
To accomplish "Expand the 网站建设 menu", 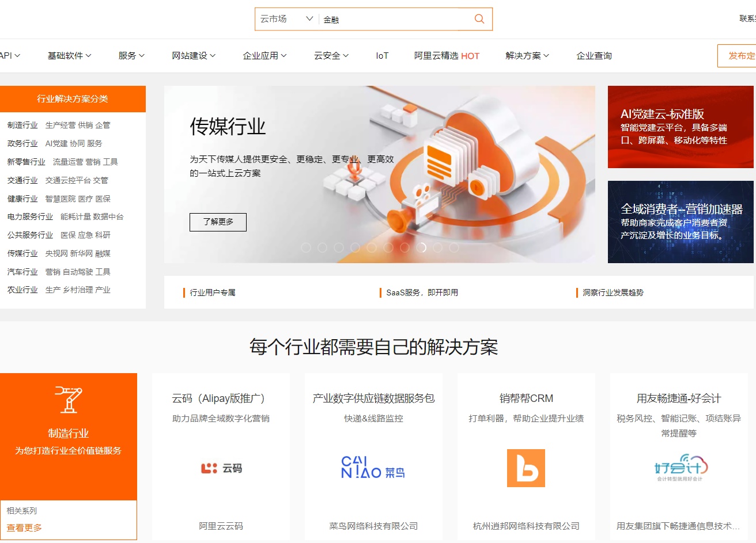I will pos(194,56).
